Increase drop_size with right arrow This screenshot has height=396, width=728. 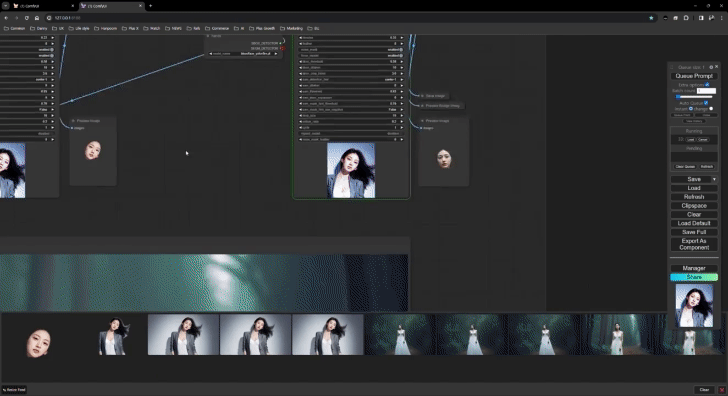click(x=402, y=116)
